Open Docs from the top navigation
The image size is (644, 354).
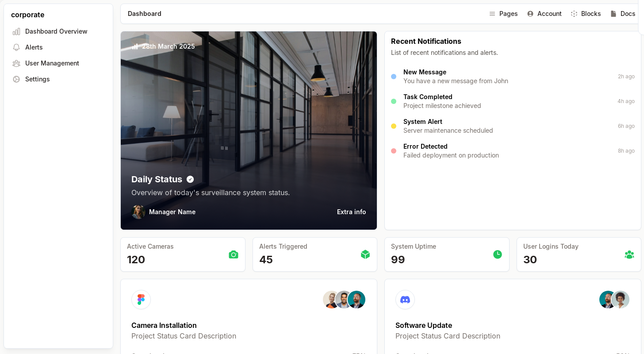[x=623, y=14]
